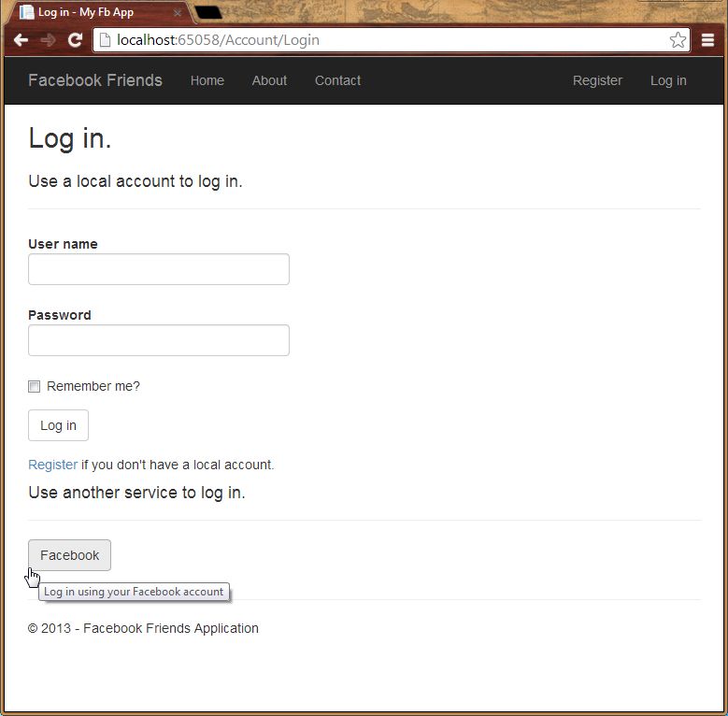Open the About page from the navbar
Screen dimensions: 728x716
click(269, 80)
